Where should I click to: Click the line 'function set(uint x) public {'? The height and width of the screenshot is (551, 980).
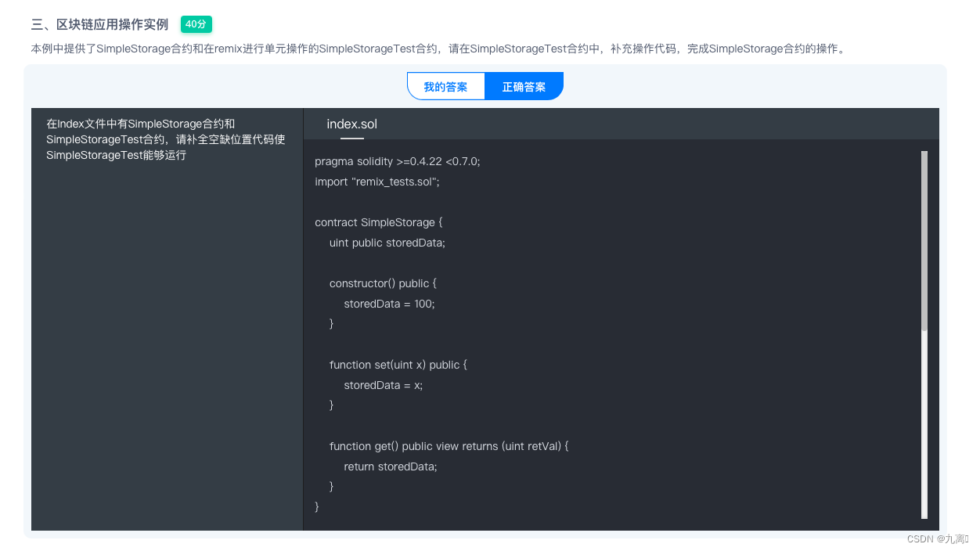pos(398,365)
